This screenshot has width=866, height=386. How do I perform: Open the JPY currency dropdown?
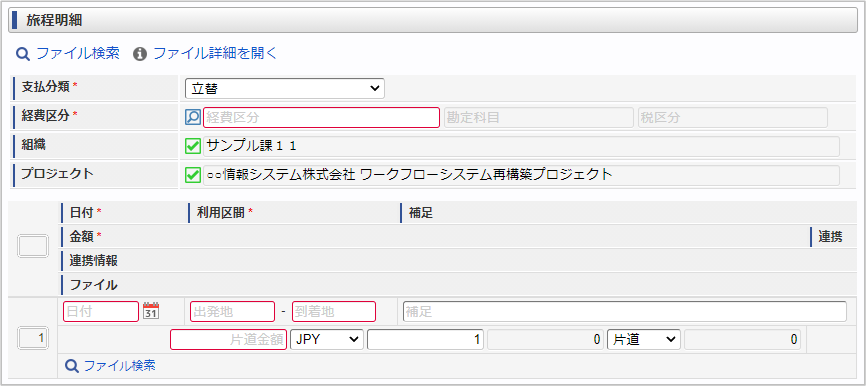tap(327, 340)
